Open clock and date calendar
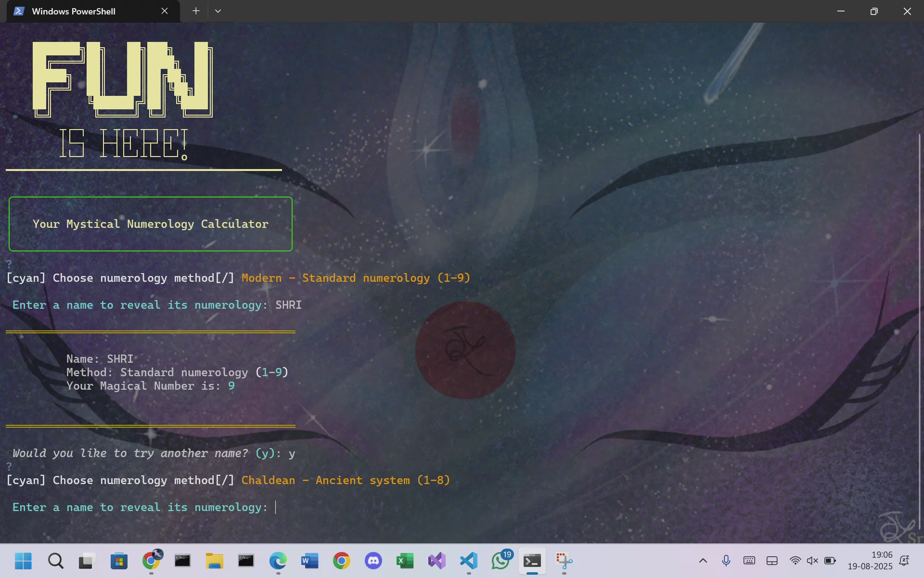 870,561
